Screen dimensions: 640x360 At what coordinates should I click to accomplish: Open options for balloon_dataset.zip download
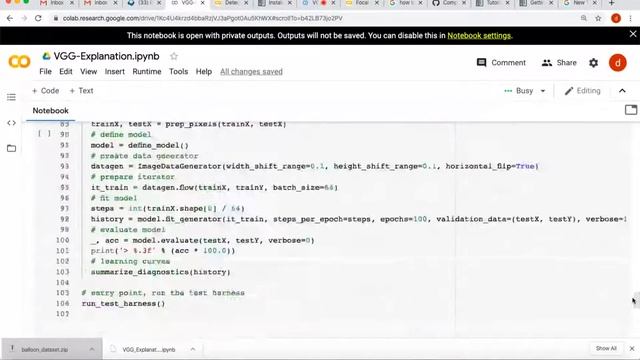coord(92,349)
